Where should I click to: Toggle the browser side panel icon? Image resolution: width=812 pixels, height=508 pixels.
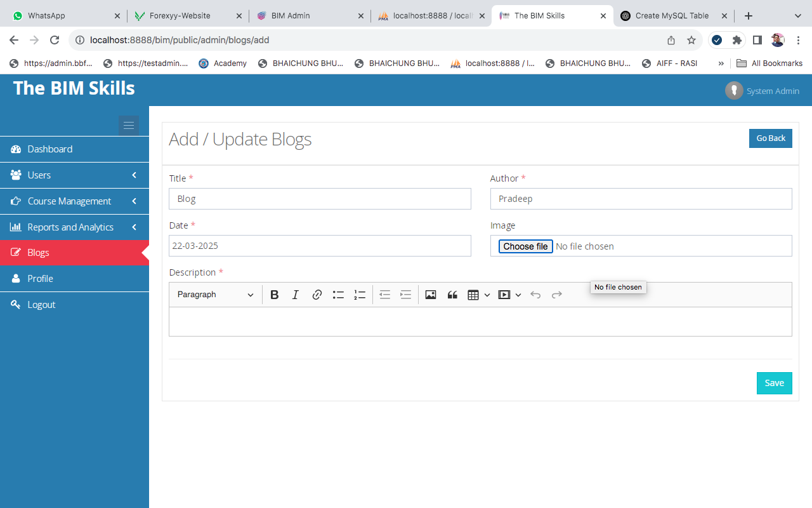[757, 40]
